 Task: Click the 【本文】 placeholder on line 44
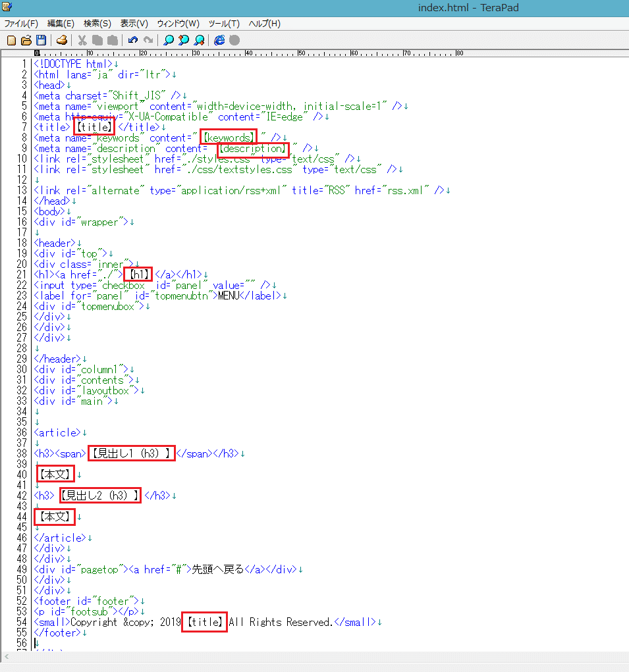point(55,517)
